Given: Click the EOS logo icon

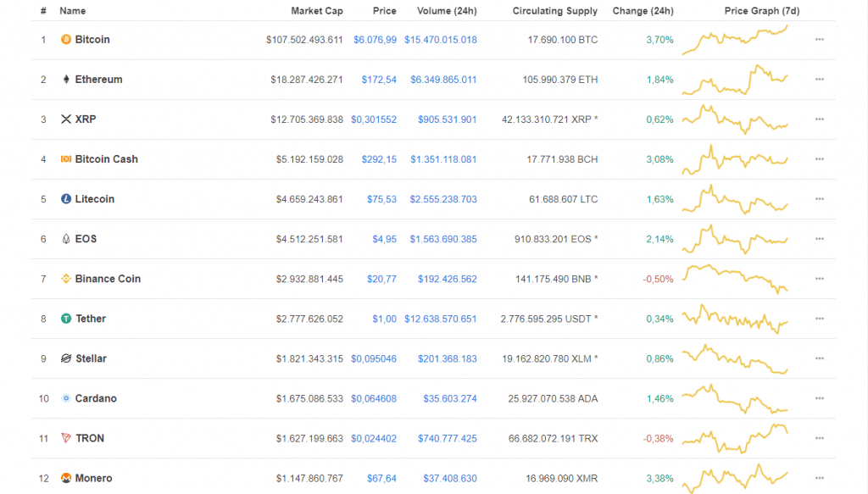Looking at the screenshot, I should coord(66,238).
